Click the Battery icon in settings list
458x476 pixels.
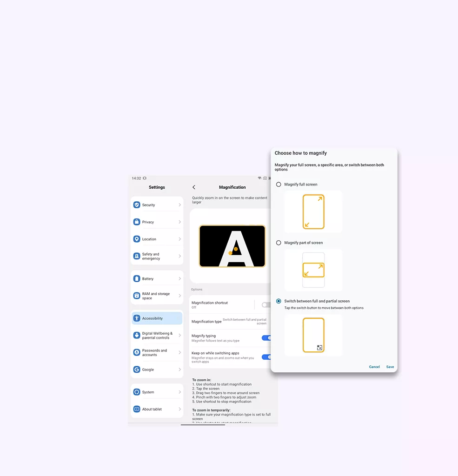(x=137, y=279)
